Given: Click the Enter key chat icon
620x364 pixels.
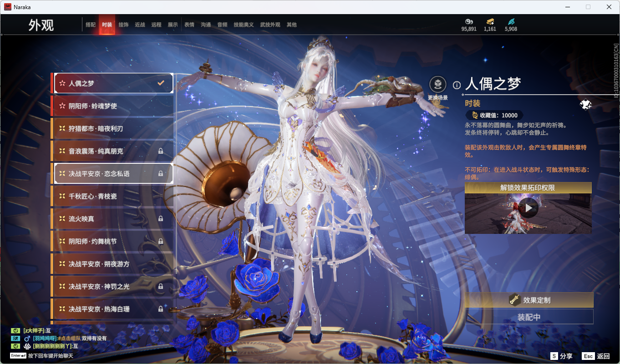Looking at the screenshot, I should tap(18, 355).
